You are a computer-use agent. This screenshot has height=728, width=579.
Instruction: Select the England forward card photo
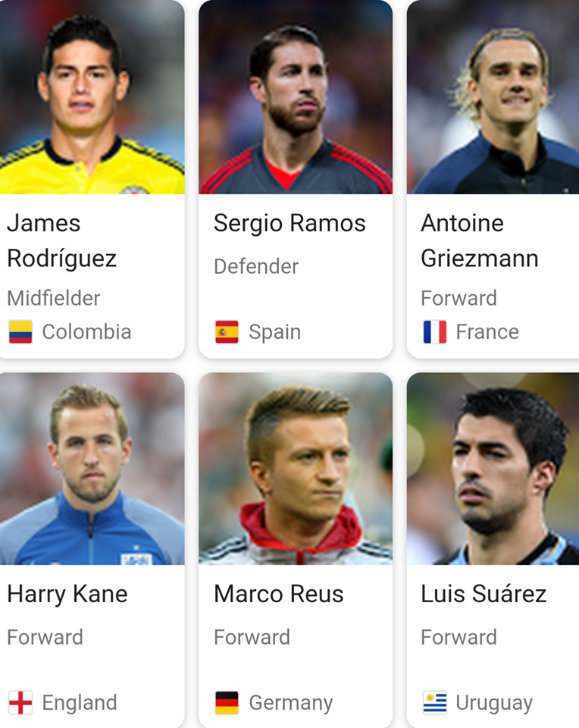(92, 469)
